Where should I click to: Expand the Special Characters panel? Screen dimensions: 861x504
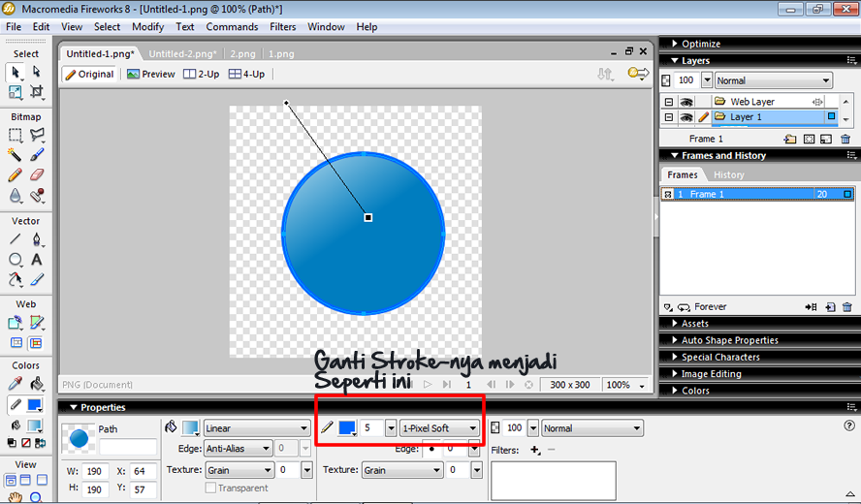[675, 357]
